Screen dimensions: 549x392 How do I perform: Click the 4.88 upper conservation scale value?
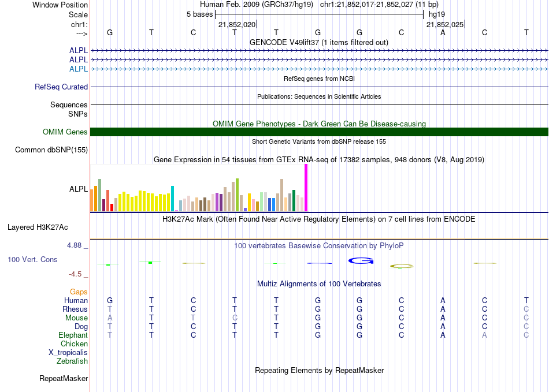tap(74, 245)
